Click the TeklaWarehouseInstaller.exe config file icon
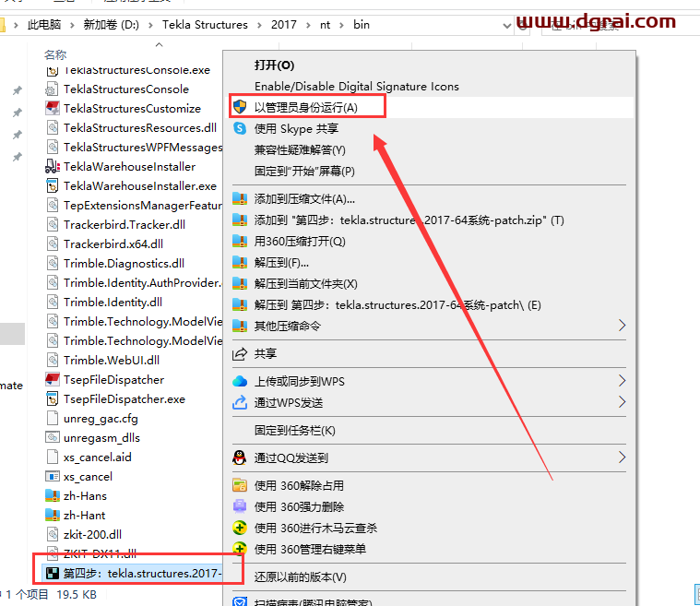This screenshot has height=606, width=700. click(x=53, y=185)
